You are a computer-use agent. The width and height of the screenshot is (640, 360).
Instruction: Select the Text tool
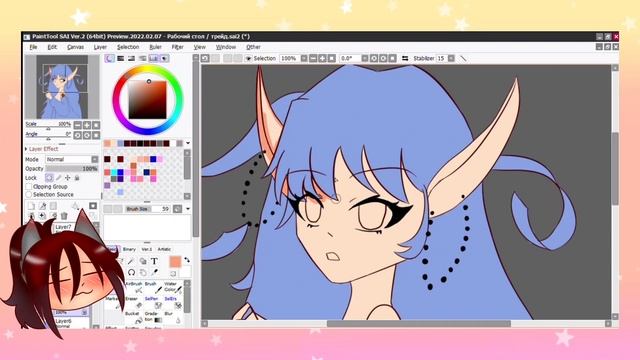click(154, 261)
